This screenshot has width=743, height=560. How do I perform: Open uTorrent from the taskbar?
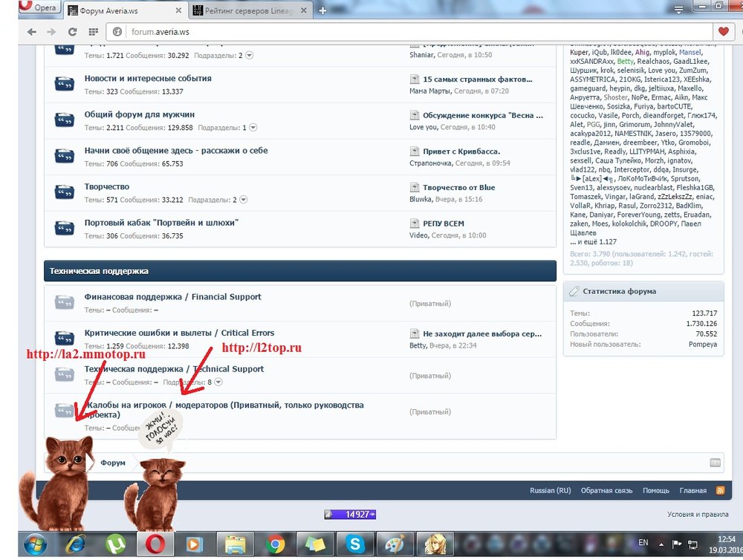tap(115, 544)
